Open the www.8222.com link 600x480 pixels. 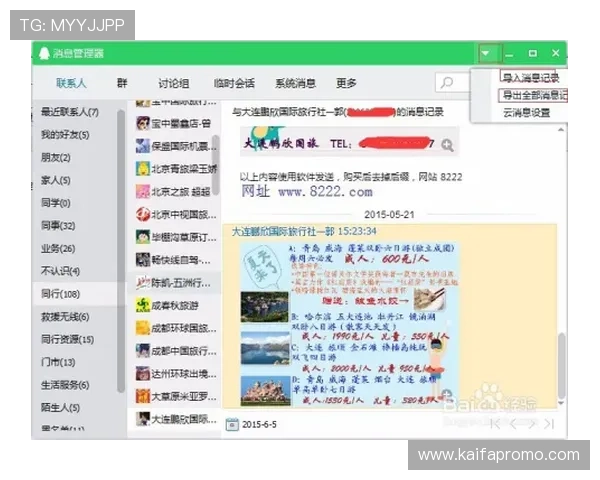pos(325,191)
